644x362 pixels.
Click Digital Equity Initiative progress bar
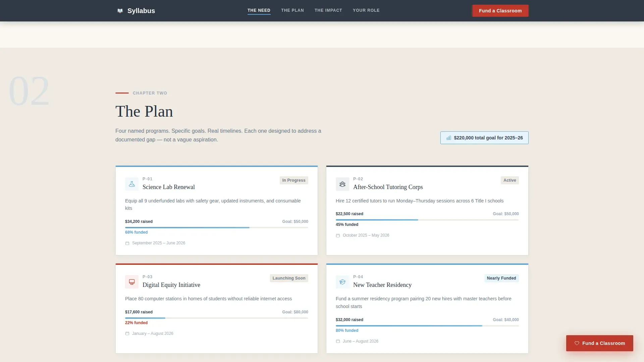(217, 318)
